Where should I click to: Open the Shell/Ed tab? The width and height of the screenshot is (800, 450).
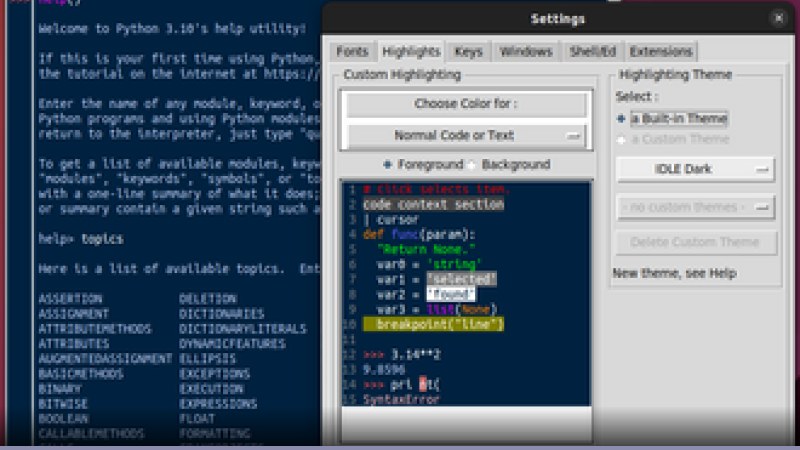593,52
